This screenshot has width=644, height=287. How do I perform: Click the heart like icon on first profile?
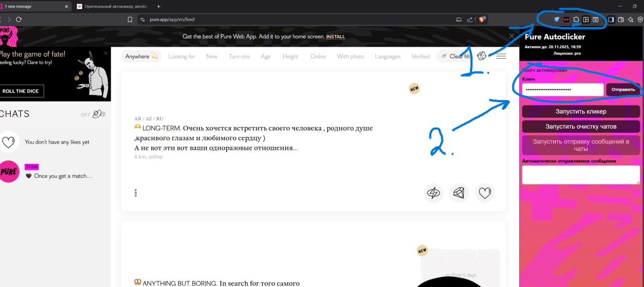[x=485, y=193]
